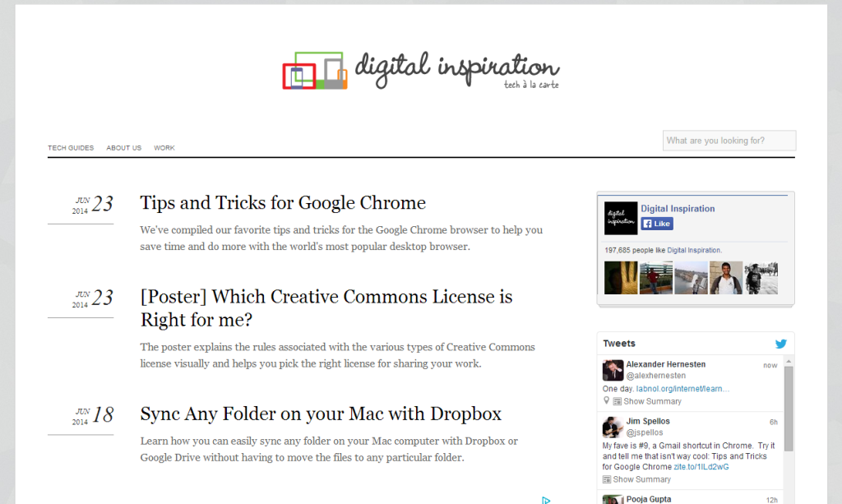Click the Digital Inspiration logo

point(421,70)
